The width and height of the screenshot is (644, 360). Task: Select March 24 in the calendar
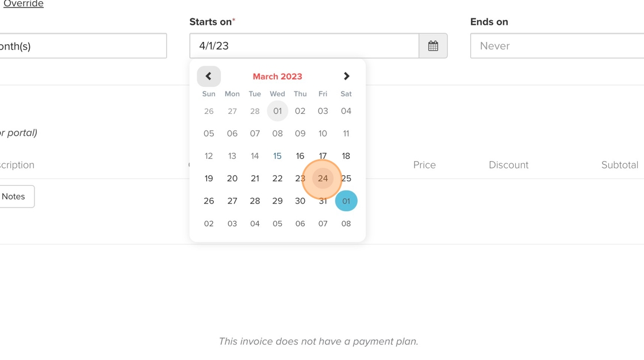pos(323,178)
